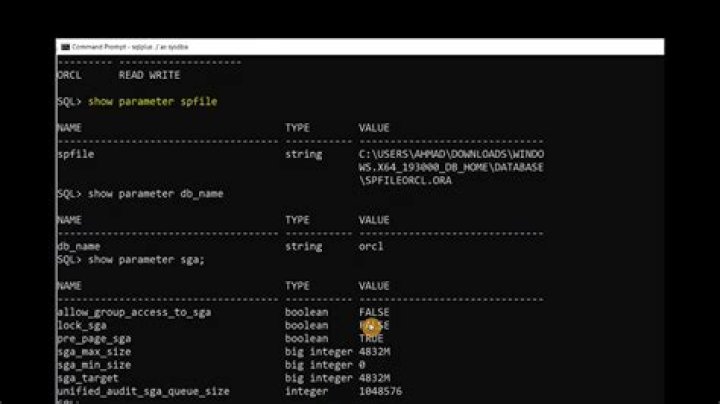
Task: Click 'big integer' in the sga_min_size row
Action: coord(318,365)
